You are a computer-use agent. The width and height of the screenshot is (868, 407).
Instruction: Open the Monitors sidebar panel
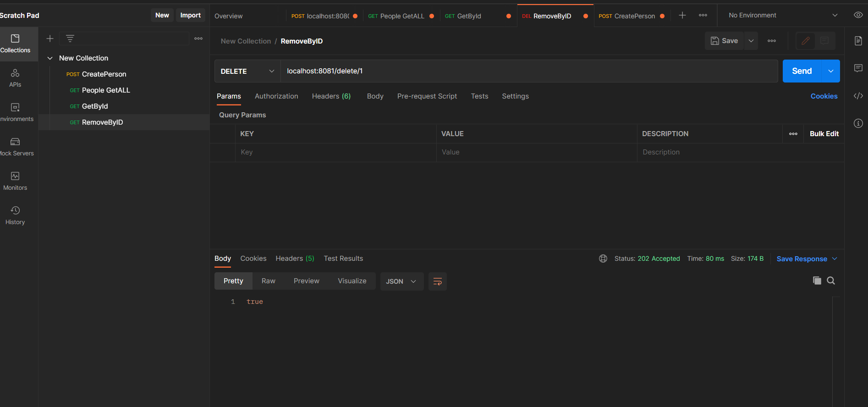click(15, 181)
